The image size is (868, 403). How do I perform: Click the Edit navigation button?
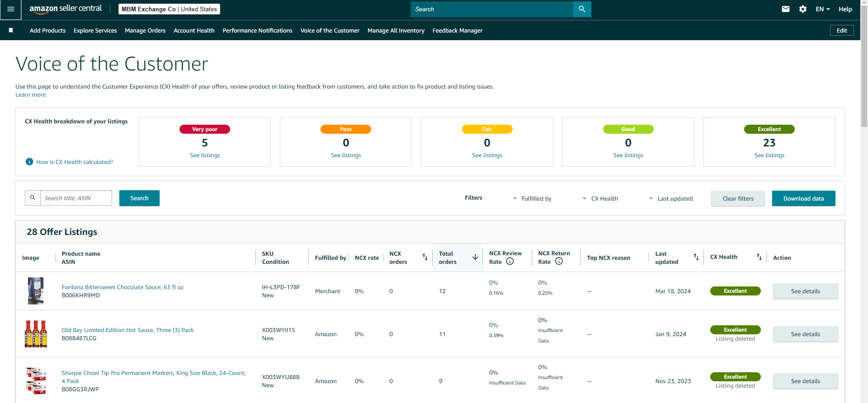842,30
